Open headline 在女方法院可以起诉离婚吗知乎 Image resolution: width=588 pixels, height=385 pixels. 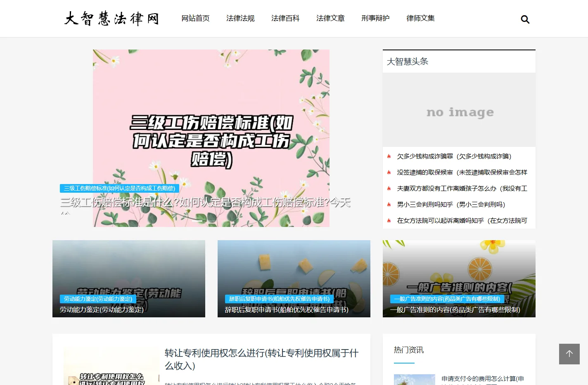[462, 221]
